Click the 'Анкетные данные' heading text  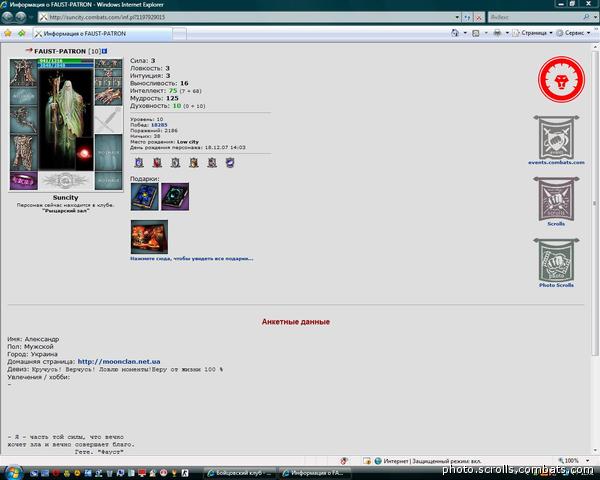296,322
